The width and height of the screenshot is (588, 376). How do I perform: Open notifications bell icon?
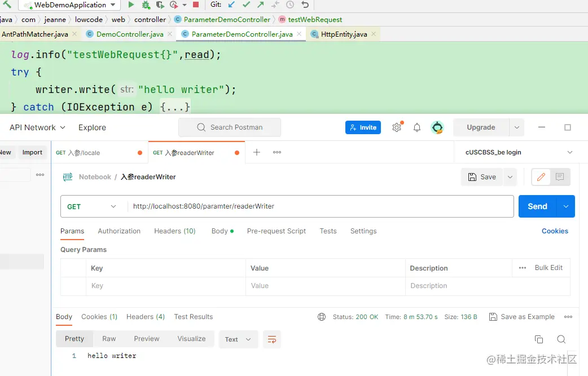[x=417, y=127]
